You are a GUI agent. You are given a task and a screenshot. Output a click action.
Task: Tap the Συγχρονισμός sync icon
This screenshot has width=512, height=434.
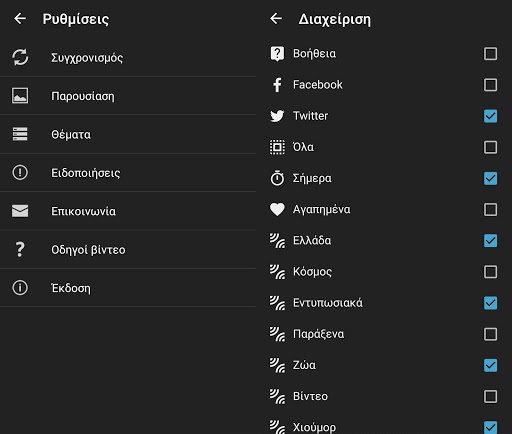tap(20, 57)
